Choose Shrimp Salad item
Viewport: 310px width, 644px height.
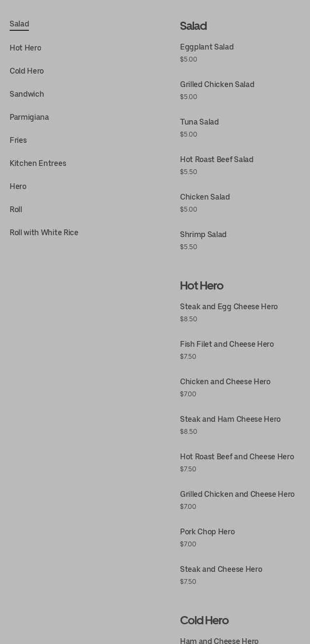(x=203, y=235)
